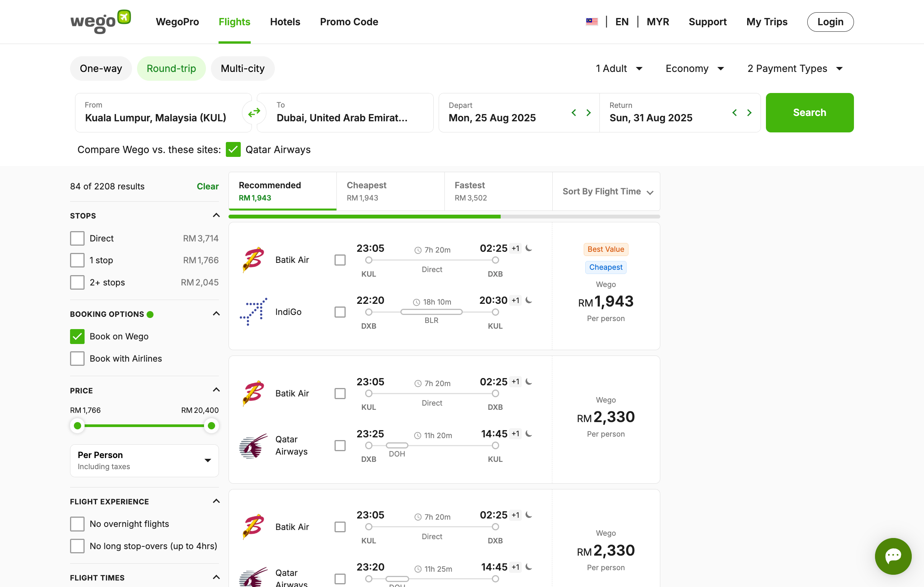Select the Multi-city trip type
Image resolution: width=924 pixels, height=587 pixels.
tap(243, 68)
